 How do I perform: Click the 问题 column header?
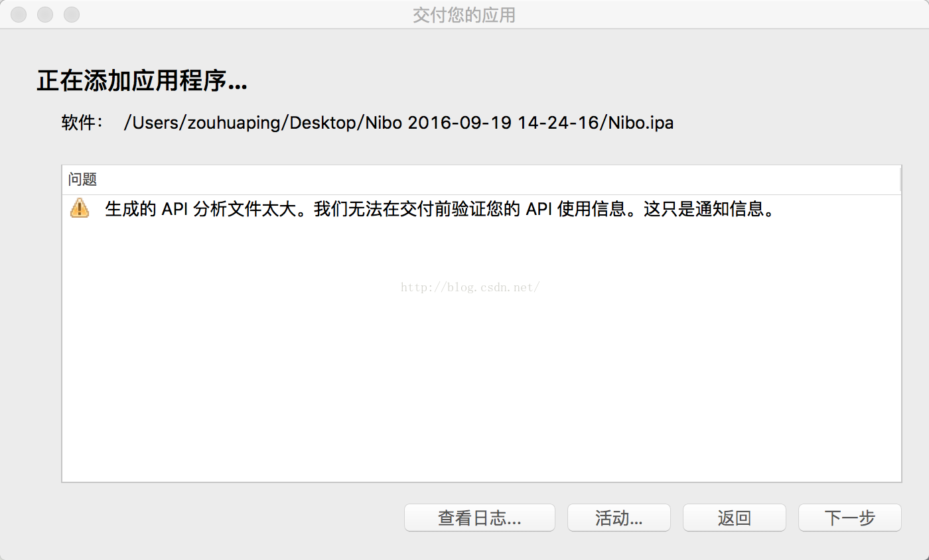click(x=82, y=179)
